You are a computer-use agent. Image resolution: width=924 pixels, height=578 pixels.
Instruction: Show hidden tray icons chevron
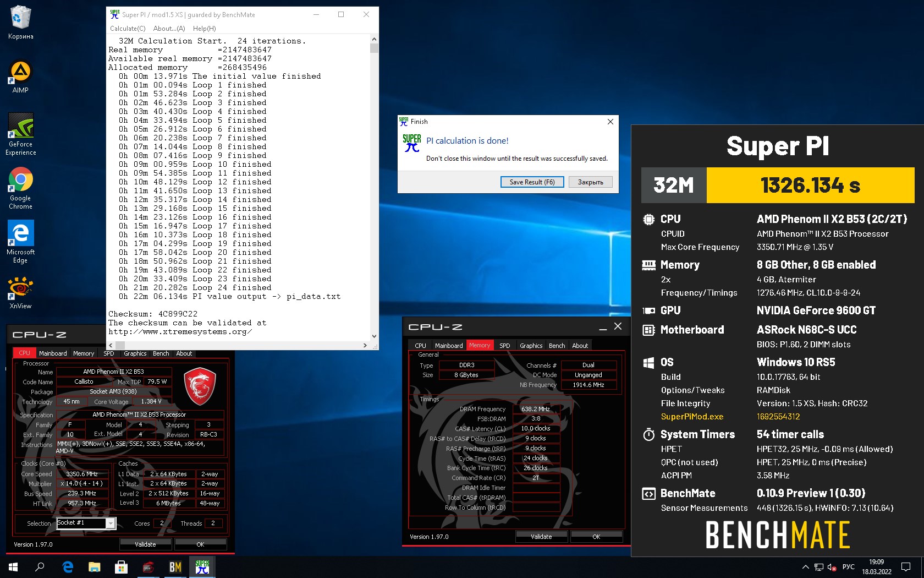805,567
